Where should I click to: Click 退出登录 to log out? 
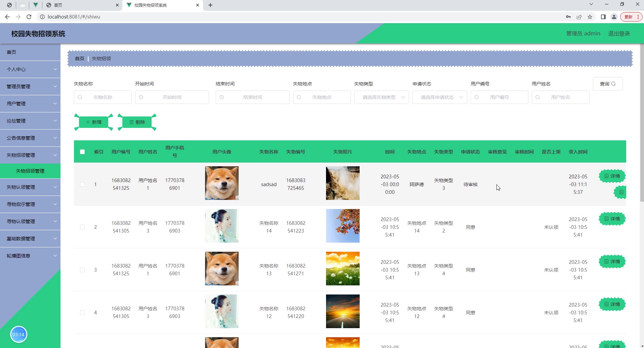[x=619, y=34]
